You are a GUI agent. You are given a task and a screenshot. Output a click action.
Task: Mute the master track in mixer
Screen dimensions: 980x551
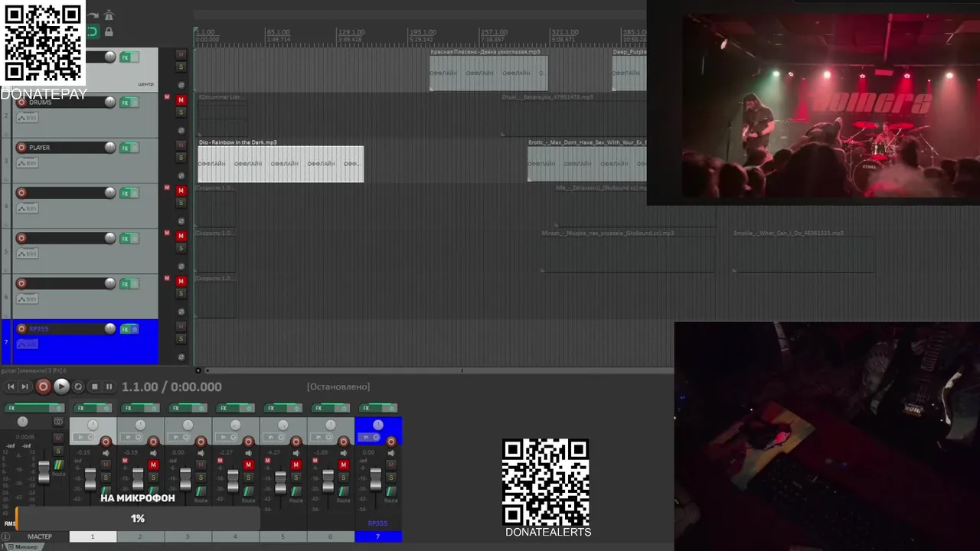(58, 438)
